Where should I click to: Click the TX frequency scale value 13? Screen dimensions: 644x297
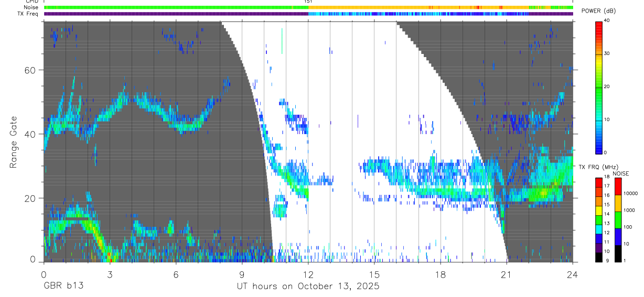pyautogui.click(x=607, y=224)
